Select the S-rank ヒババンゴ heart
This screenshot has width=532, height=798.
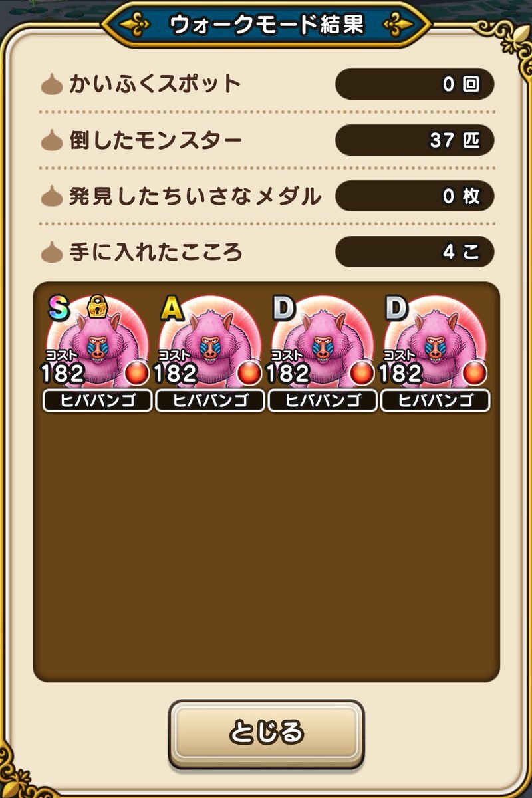[97, 352]
